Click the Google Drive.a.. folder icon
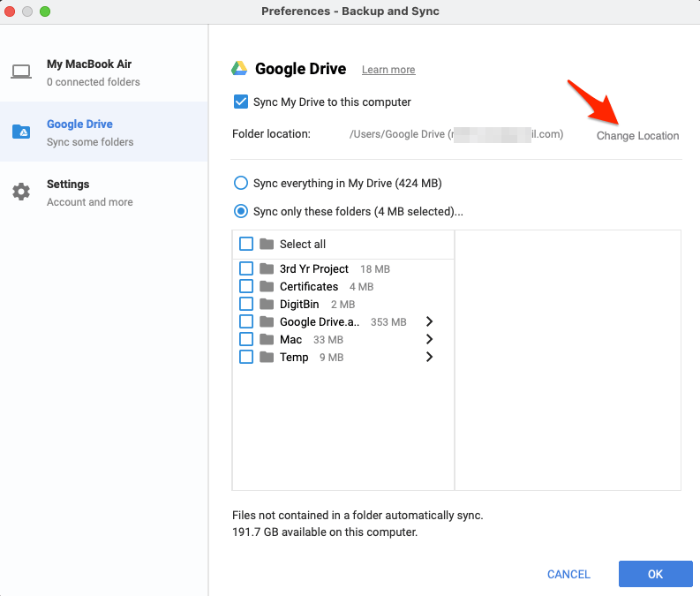 click(x=267, y=321)
